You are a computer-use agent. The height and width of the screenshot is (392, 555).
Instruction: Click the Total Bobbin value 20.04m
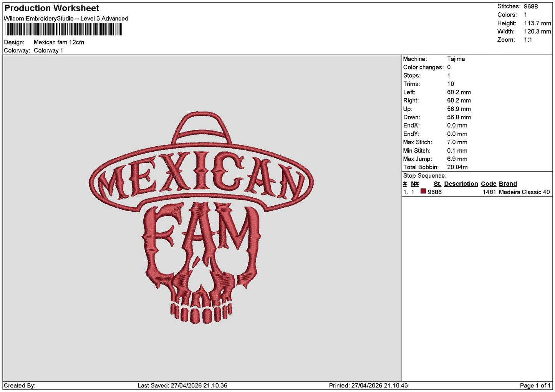coord(457,167)
